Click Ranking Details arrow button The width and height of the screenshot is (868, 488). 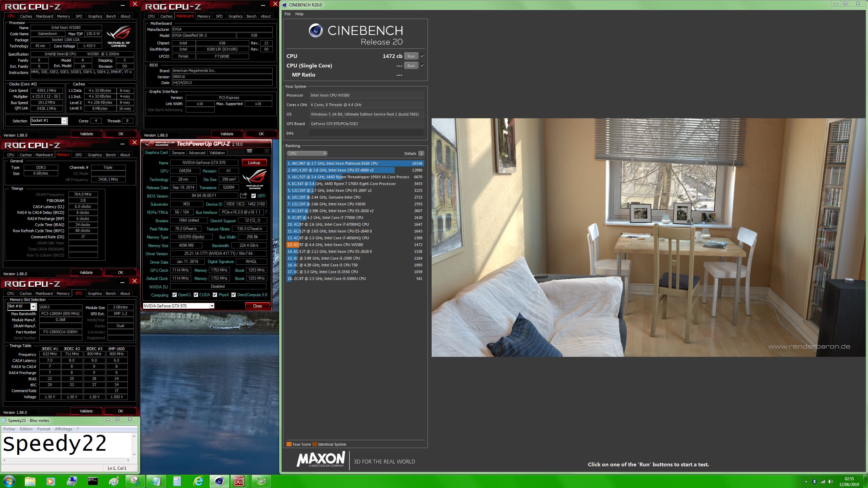[421, 154]
